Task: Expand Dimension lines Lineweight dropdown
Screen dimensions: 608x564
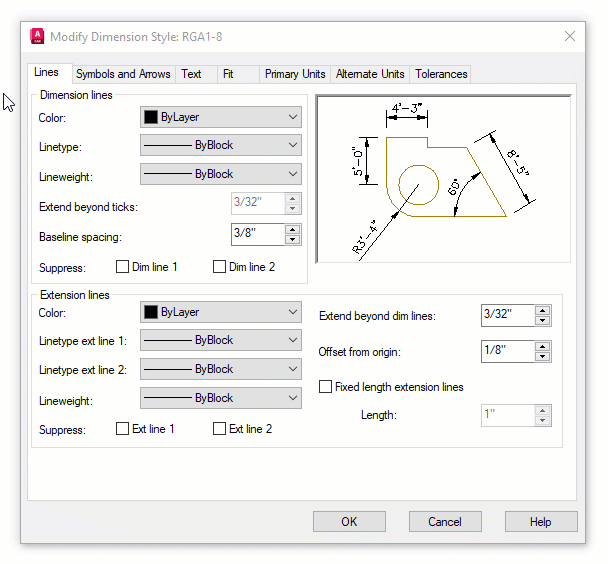Action: point(221,174)
